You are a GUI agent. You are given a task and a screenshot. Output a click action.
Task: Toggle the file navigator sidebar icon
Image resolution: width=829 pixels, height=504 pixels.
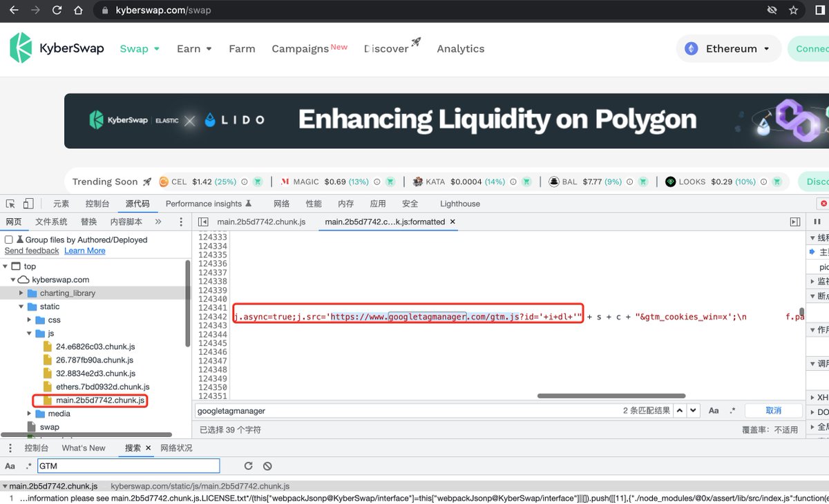pyautogui.click(x=203, y=222)
